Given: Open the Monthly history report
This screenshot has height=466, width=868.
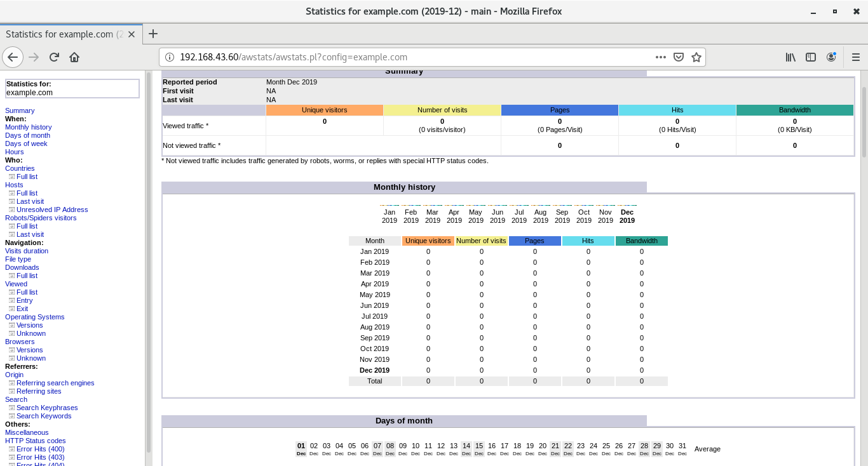Looking at the screenshot, I should [x=28, y=127].
